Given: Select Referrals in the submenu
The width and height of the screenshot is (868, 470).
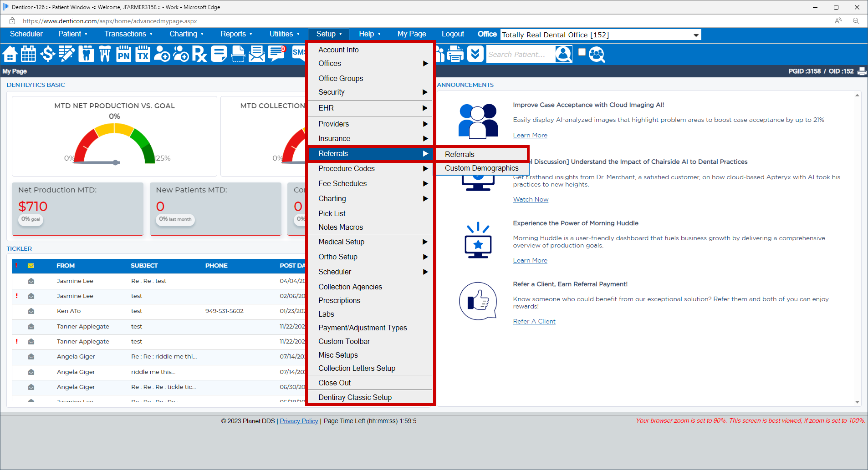Looking at the screenshot, I should (x=481, y=154).
